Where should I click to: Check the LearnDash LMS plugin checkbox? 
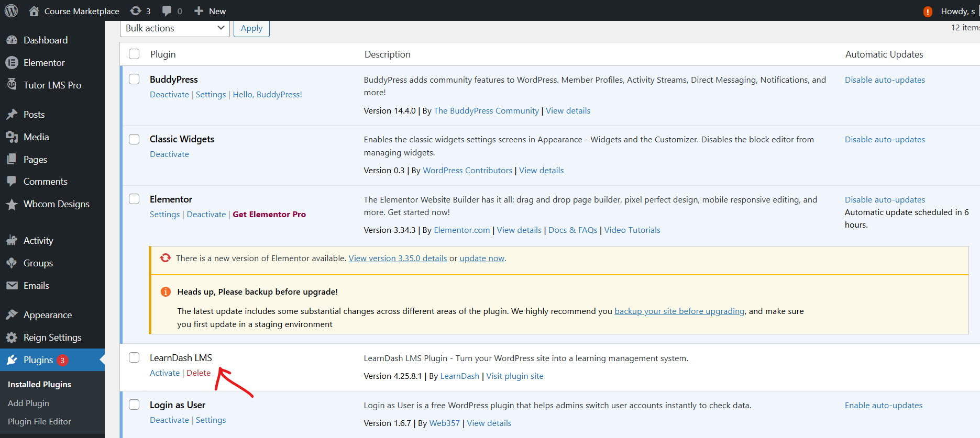tap(134, 357)
